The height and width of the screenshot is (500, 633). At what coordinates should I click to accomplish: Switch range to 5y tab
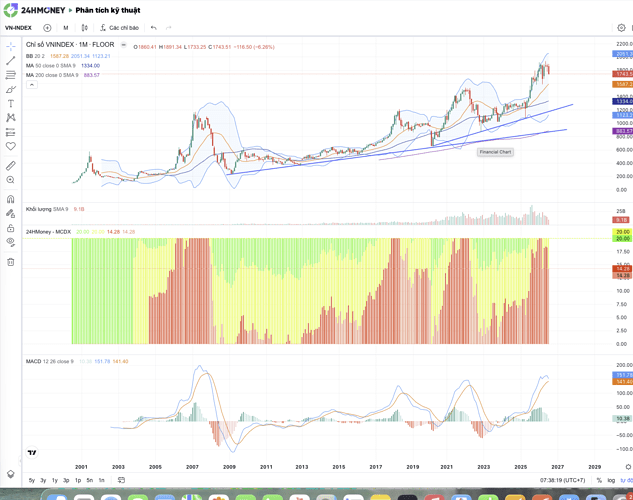click(31, 480)
